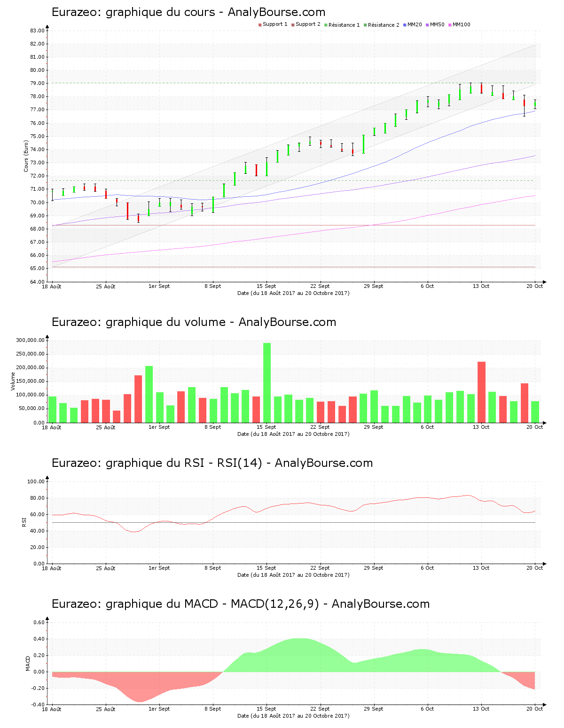Click the '15 Sept' label under the volume chart
Screen dimensions: 564x728
point(266,427)
